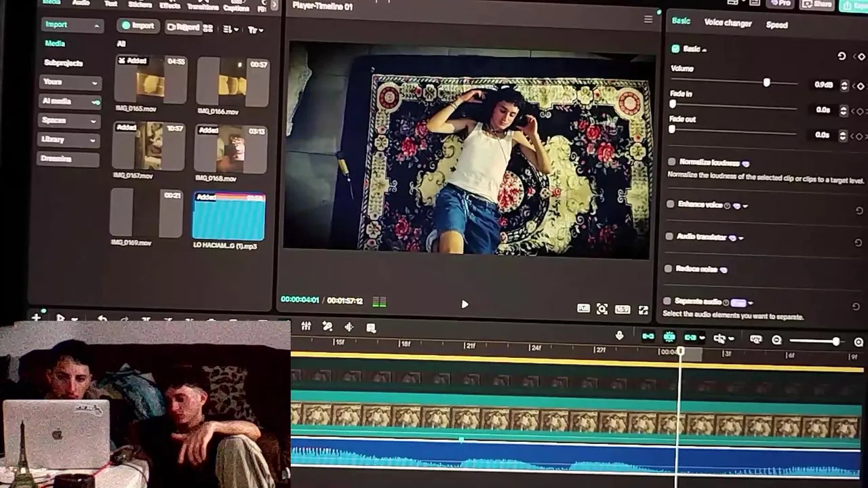Select the LO HACIAM mp3 audio thumbnail
The image size is (868, 488).
[x=229, y=216]
